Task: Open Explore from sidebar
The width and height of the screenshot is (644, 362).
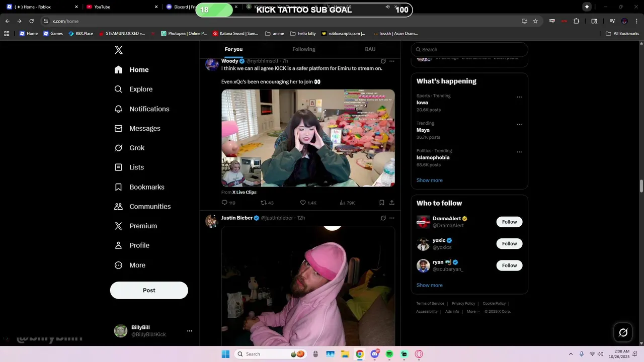Action: 133,89
